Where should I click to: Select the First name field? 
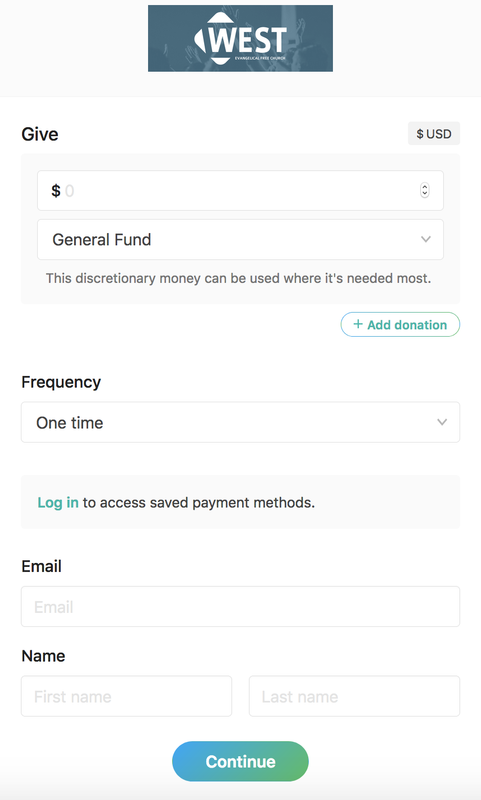(126, 696)
